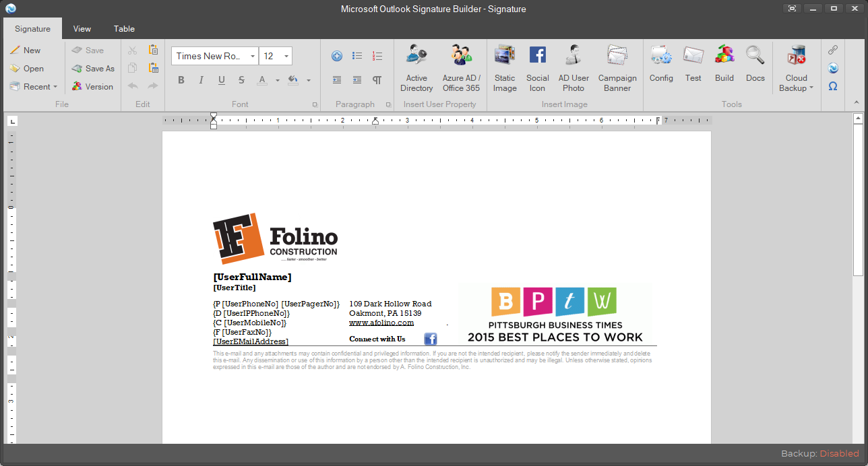Click the Folino Construction logo image
The image size is (868, 466).
pos(275,240)
